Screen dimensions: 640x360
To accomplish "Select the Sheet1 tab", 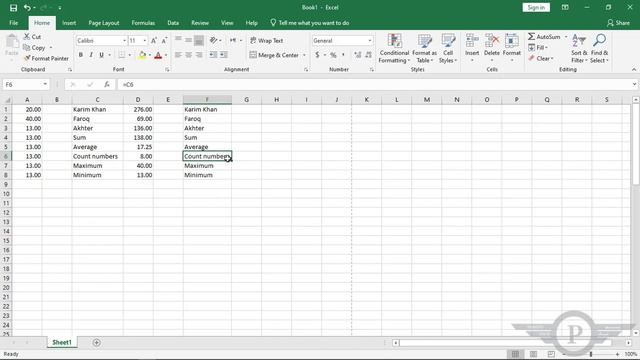I will click(x=62, y=342).
